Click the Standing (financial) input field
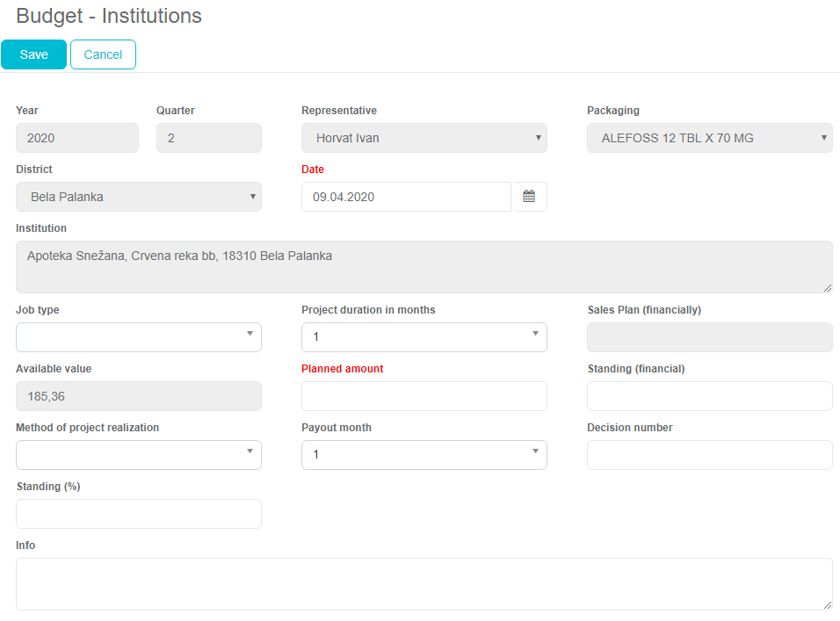 pyautogui.click(x=709, y=396)
